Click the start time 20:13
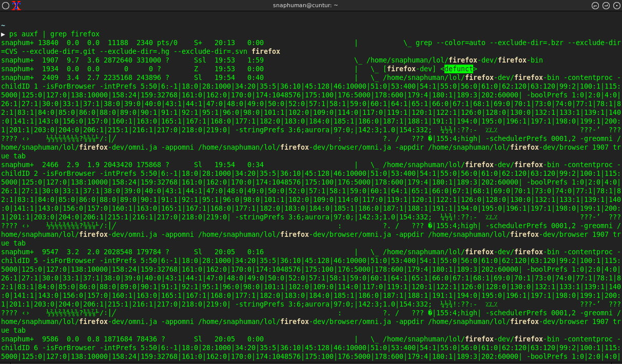The image size is (622, 364). [x=225, y=43]
